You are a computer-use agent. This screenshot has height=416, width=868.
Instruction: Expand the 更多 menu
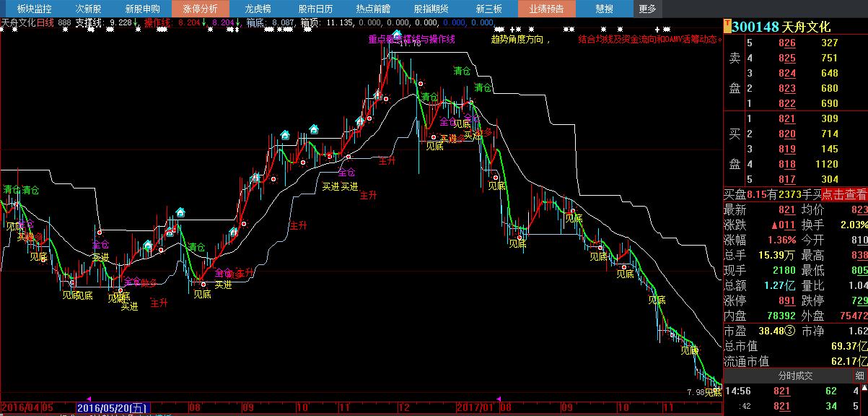(647, 9)
